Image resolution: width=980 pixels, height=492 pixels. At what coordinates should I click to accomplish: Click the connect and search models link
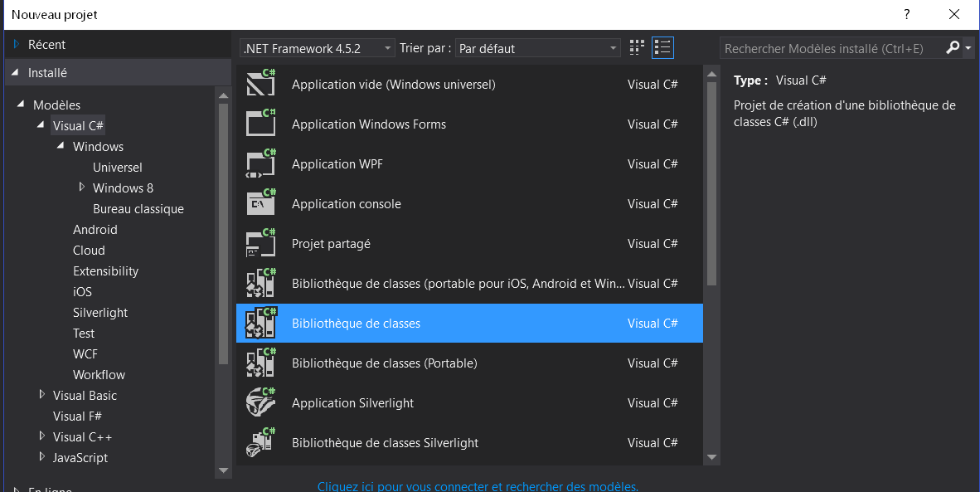tap(478, 485)
